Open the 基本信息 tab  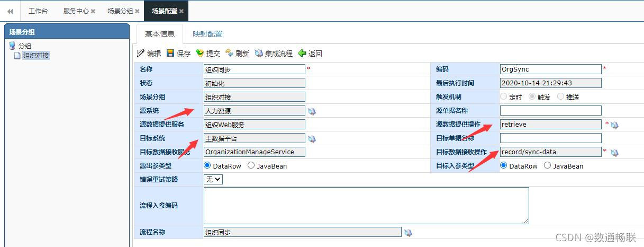coord(160,34)
